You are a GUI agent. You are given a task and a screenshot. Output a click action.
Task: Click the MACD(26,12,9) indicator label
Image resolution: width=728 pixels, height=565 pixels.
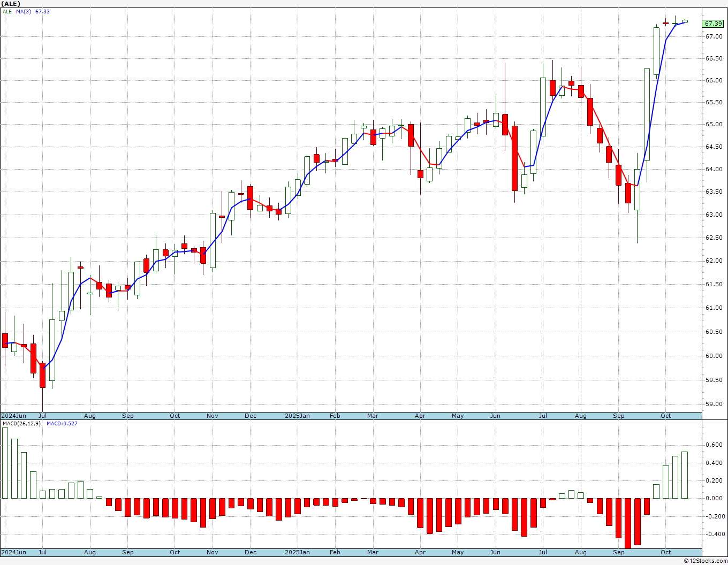21,424
